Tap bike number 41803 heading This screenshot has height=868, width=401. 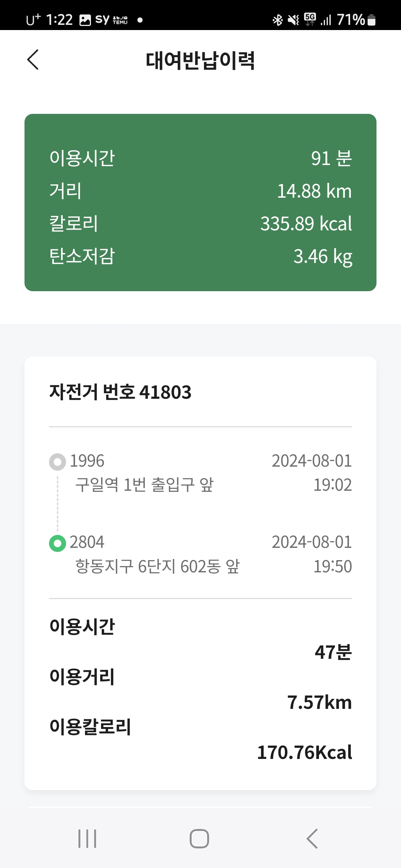point(120,392)
